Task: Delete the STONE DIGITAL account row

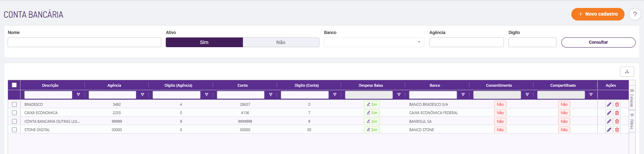Action: coord(617,130)
